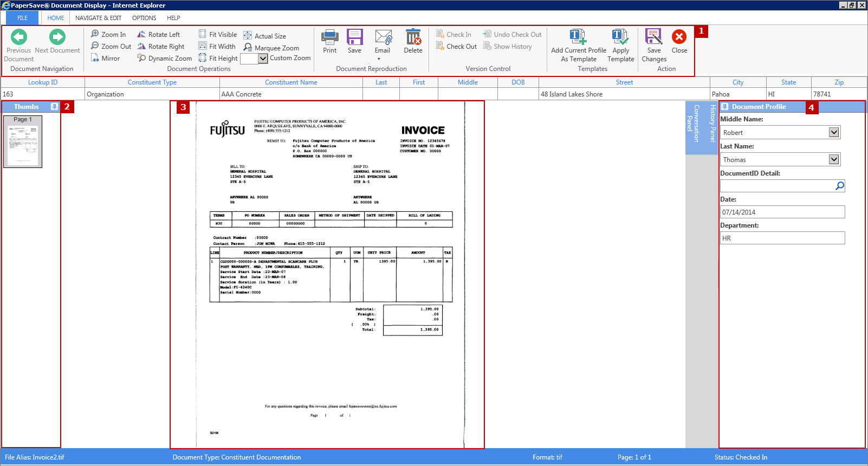Screen dimensions: 868x466
Task: Switch to NAVIGATE & EDIT tab
Action: [98, 18]
